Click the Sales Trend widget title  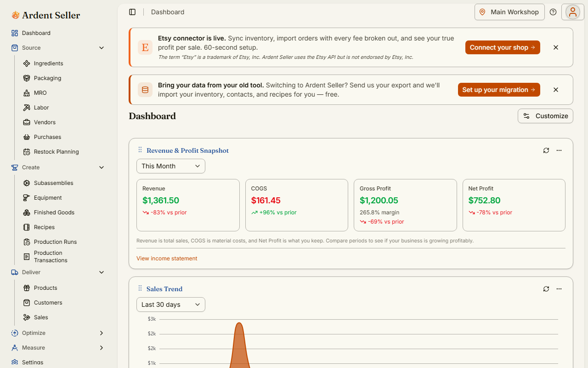(x=164, y=289)
